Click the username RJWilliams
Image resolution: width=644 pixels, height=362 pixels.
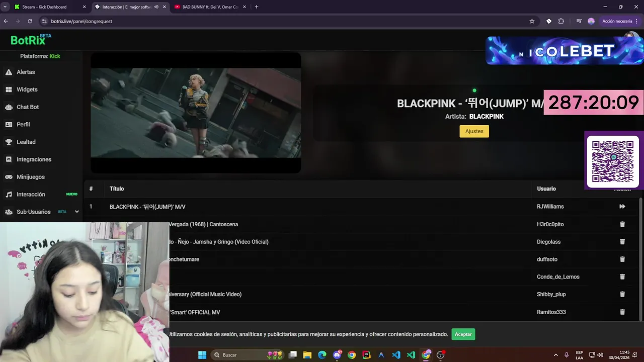550,207
